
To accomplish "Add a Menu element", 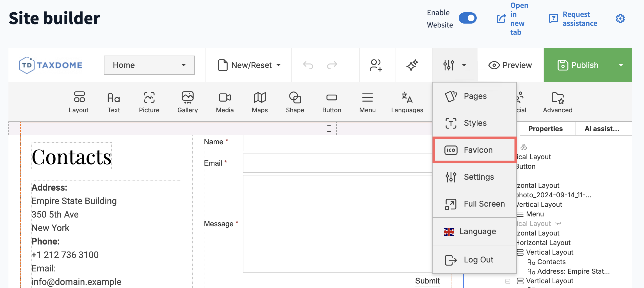I will pos(367,102).
